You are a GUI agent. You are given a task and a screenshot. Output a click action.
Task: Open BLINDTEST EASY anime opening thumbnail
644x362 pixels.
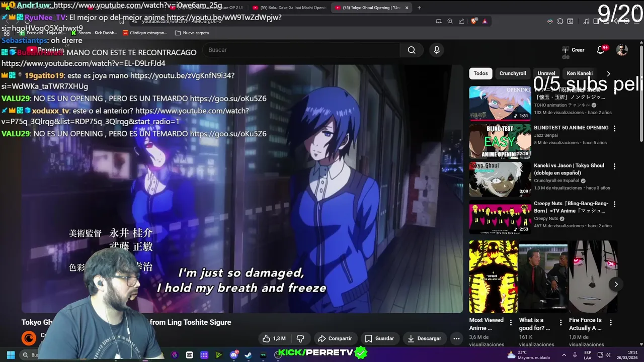(500, 141)
